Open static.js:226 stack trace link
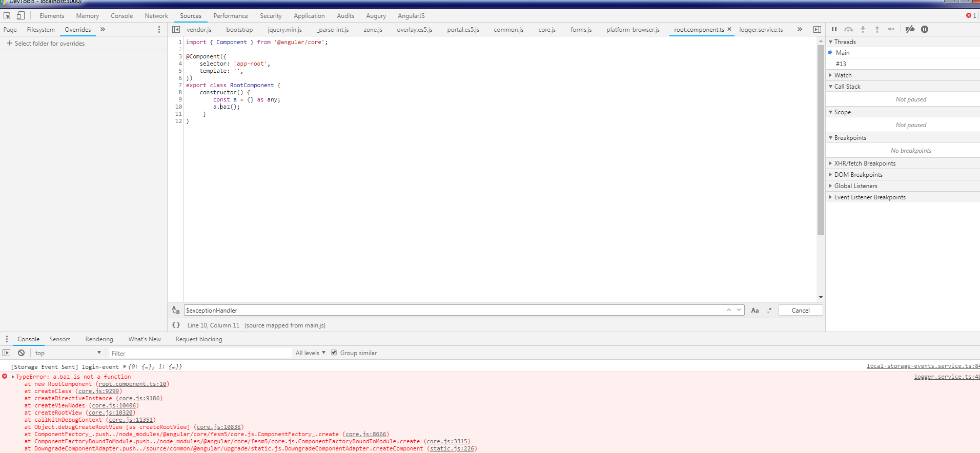This screenshot has height=453, width=980. click(x=452, y=448)
